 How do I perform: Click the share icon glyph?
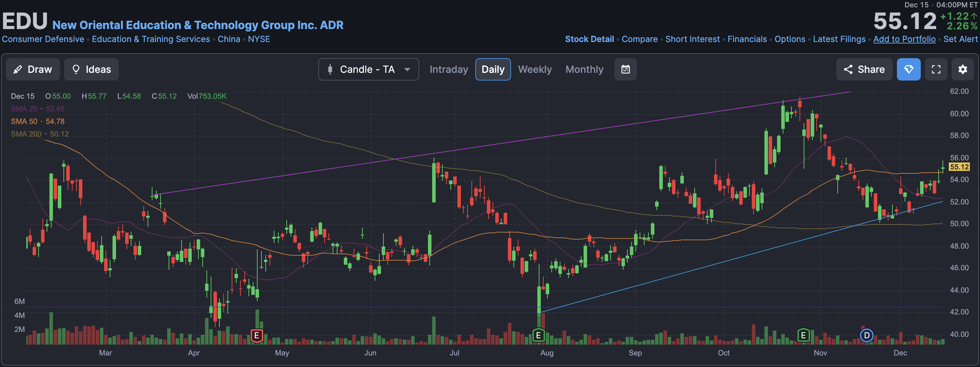pyautogui.click(x=848, y=69)
